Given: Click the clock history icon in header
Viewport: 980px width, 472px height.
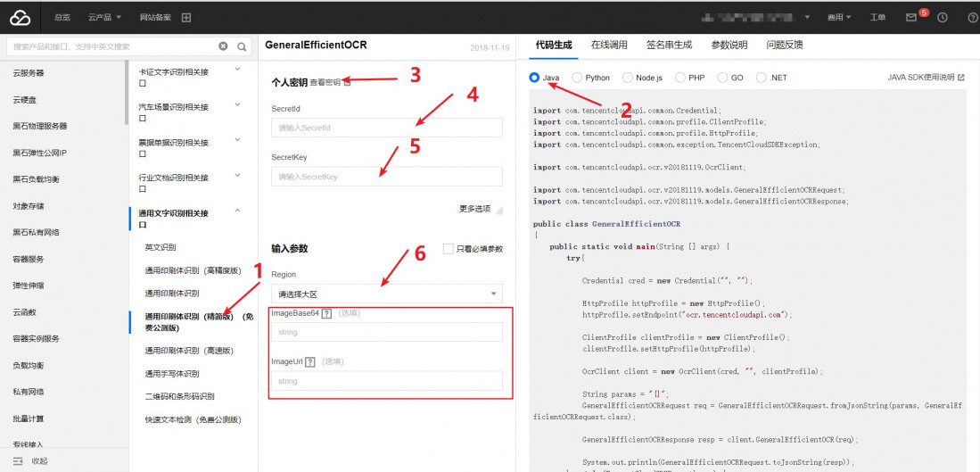Looking at the screenshot, I should [x=943, y=17].
